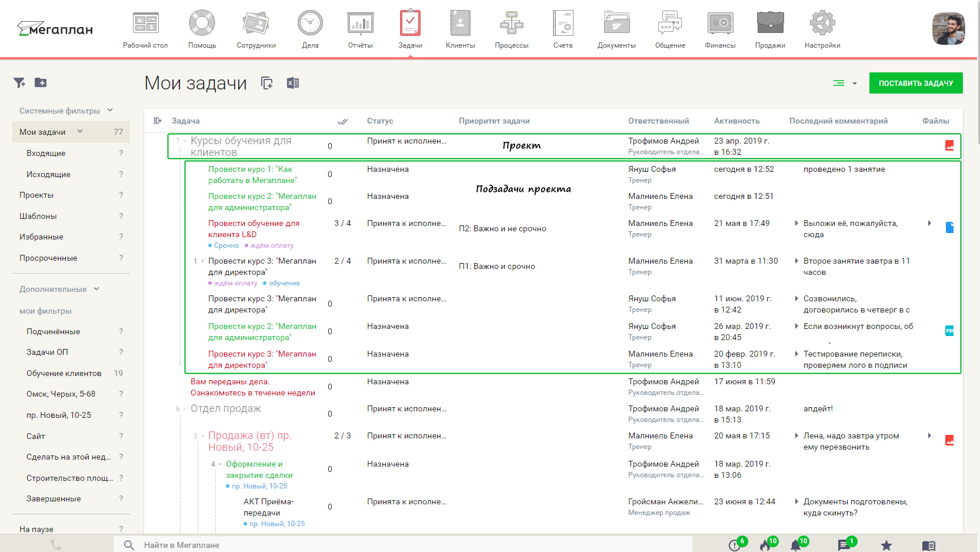Open task Вам переданы дела
980x552 pixels.
[253, 387]
